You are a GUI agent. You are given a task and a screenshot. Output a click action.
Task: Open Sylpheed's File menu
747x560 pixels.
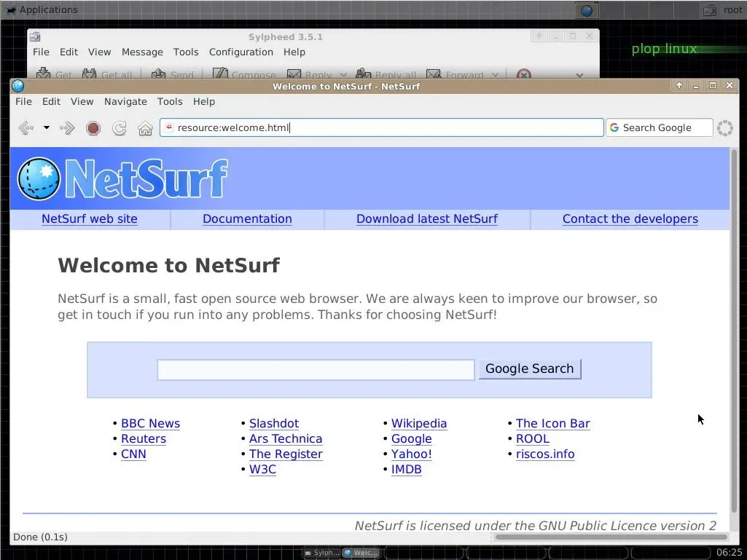click(41, 52)
